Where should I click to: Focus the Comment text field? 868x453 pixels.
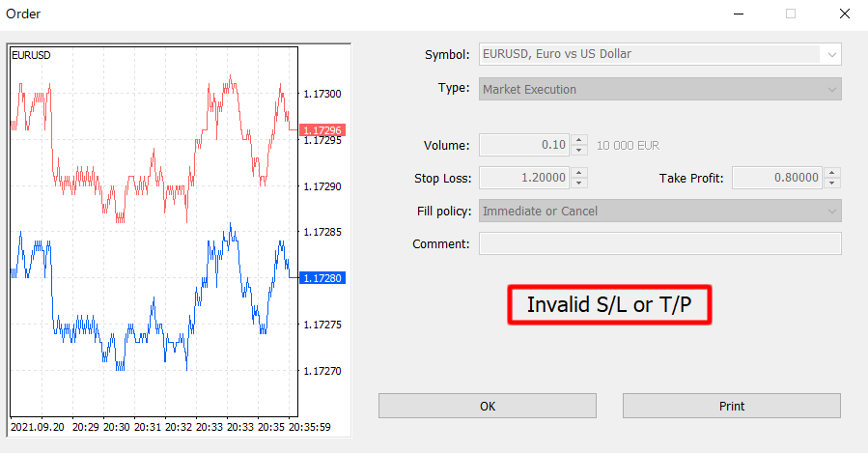pyautogui.click(x=659, y=243)
